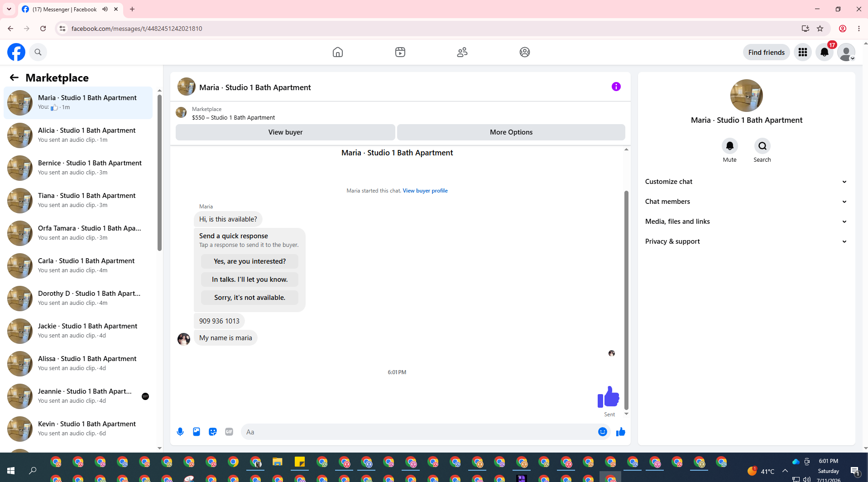
Task: Expand Media, files and links section
Action: 747,222
